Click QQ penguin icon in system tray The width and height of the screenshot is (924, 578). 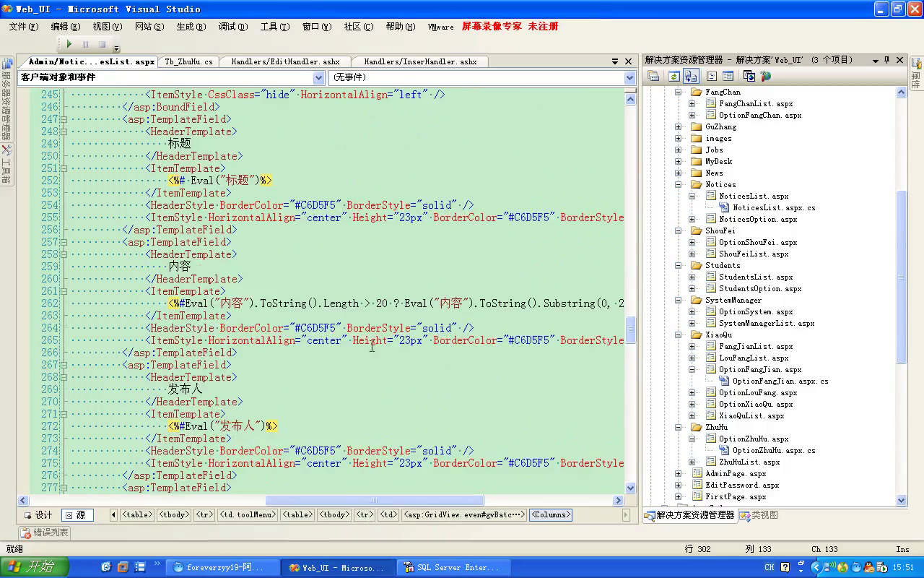pyautogui.click(x=868, y=567)
